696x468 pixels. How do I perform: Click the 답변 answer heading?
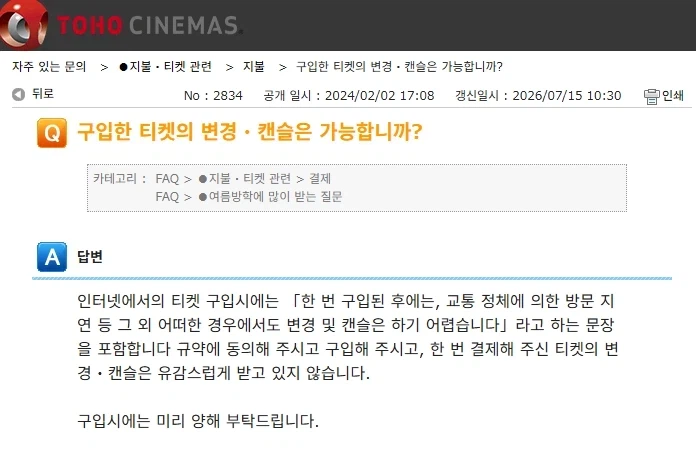90,257
